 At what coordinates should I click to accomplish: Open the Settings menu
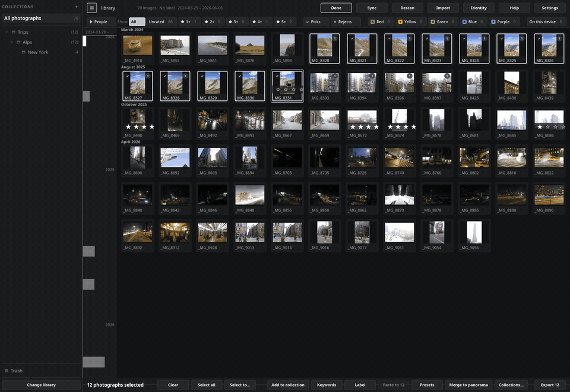click(550, 8)
